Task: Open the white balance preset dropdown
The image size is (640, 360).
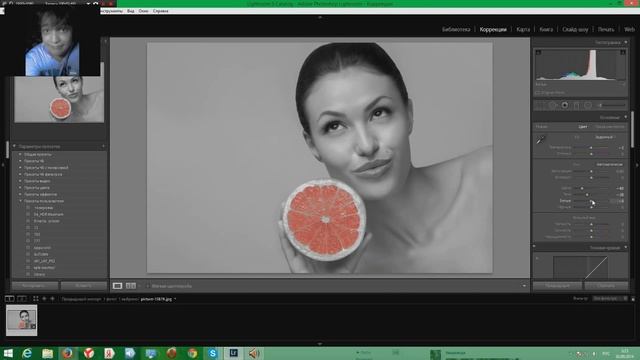Action: [605, 137]
